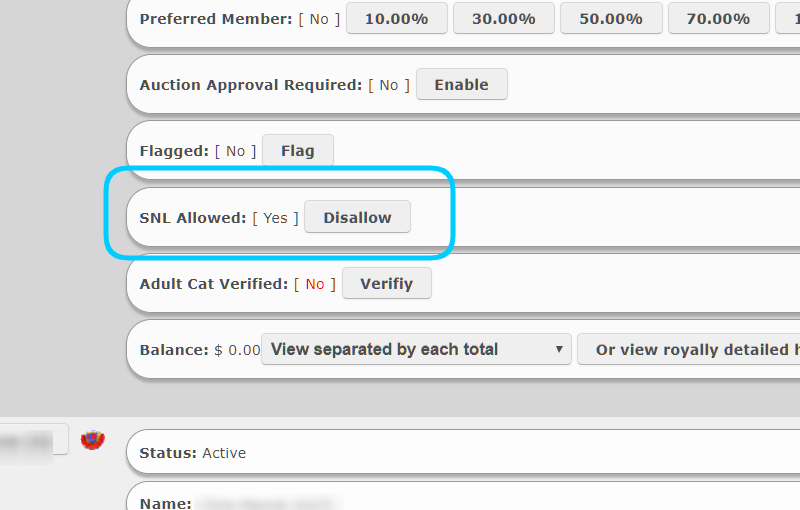
Task: Disallow SNL for this member
Action: tap(357, 217)
